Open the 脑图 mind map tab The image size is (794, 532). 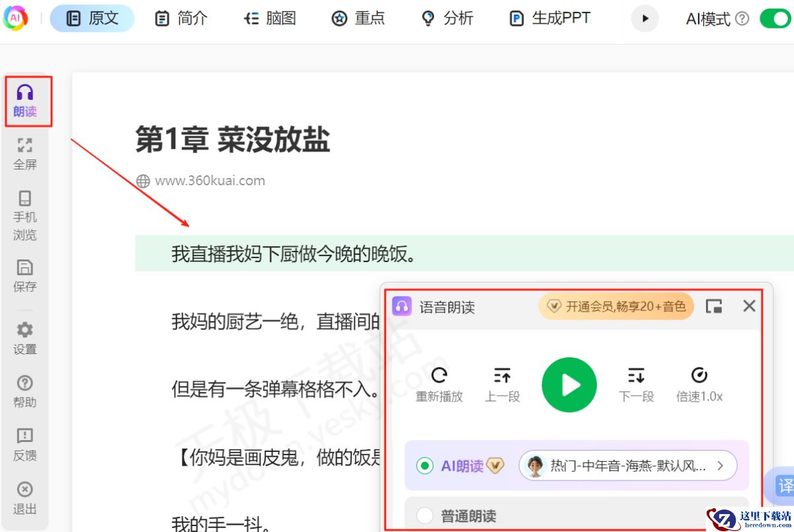tap(269, 19)
